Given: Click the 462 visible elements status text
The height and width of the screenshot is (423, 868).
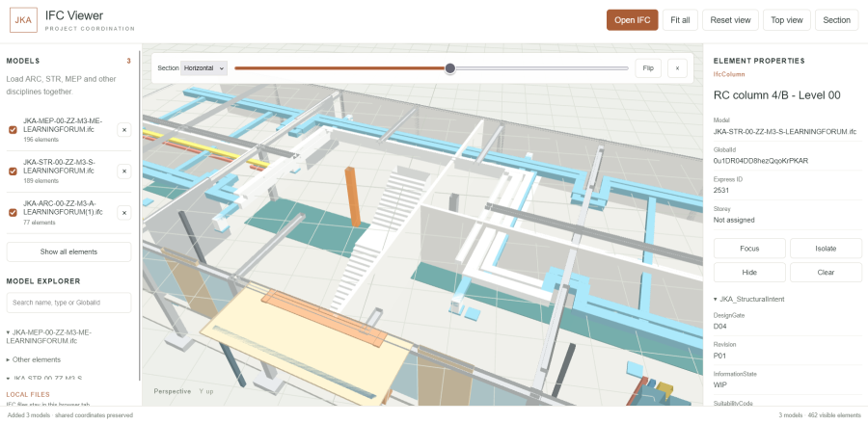Looking at the screenshot, I should click(833, 414).
